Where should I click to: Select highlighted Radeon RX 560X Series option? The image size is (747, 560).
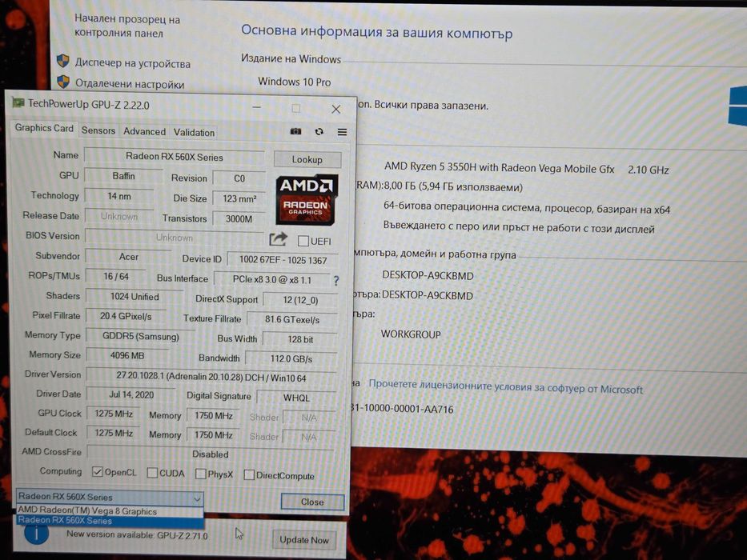click(x=110, y=521)
